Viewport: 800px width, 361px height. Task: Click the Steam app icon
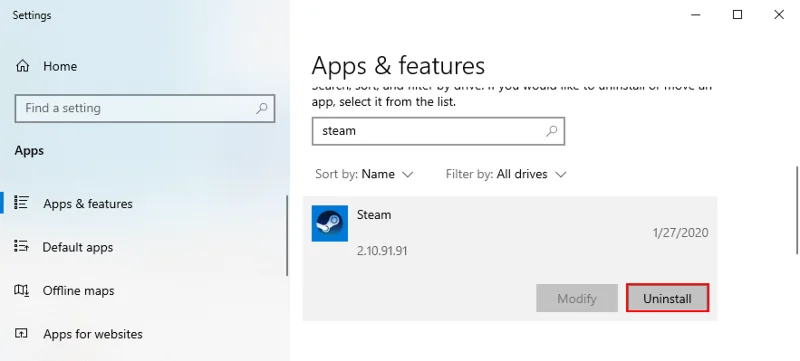330,223
